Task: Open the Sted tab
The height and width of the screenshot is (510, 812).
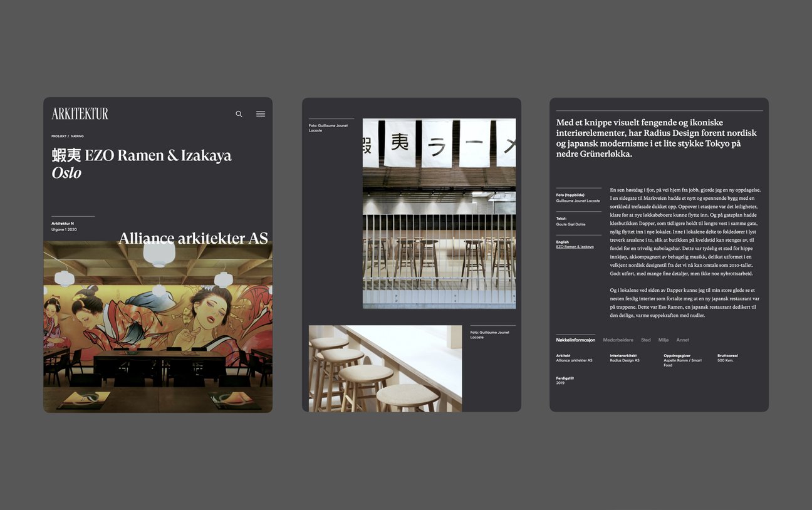Action: (x=645, y=340)
